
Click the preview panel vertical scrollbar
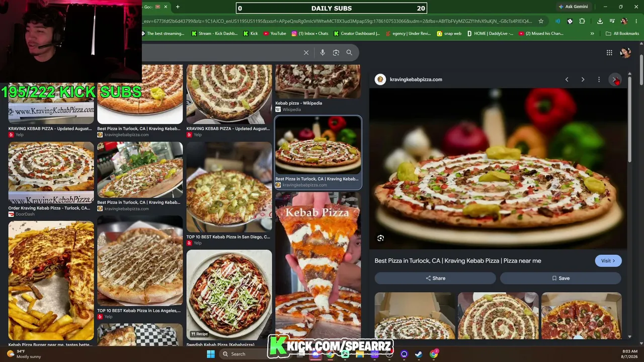coord(629,119)
